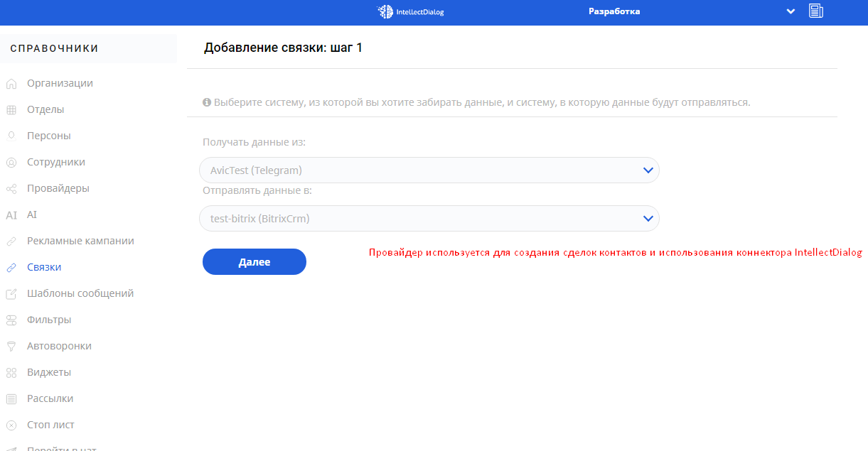Click the info icon before hint text

coord(207,102)
